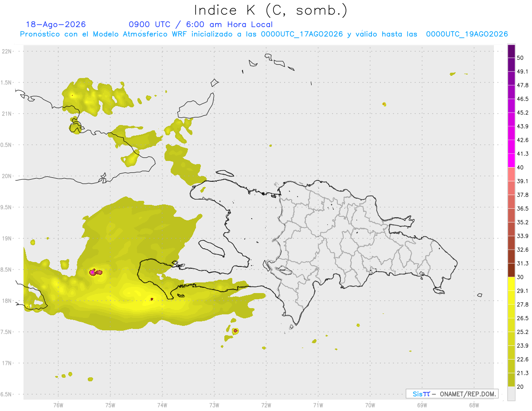Click the '21.3' color scale value

coord(523,373)
